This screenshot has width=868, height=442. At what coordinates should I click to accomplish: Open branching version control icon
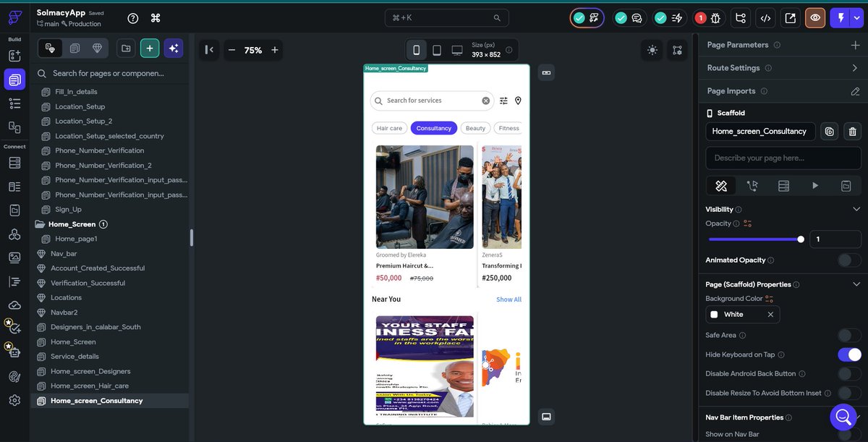(740, 18)
